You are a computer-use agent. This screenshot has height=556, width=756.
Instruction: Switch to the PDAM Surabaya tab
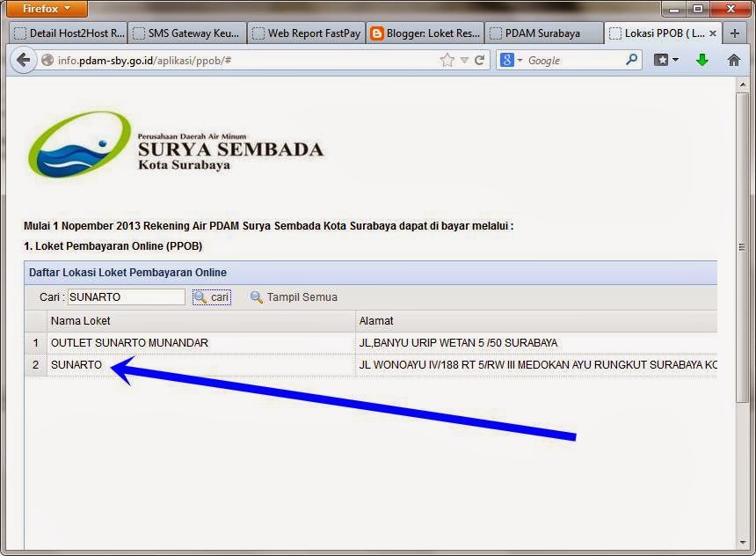pyautogui.click(x=541, y=33)
